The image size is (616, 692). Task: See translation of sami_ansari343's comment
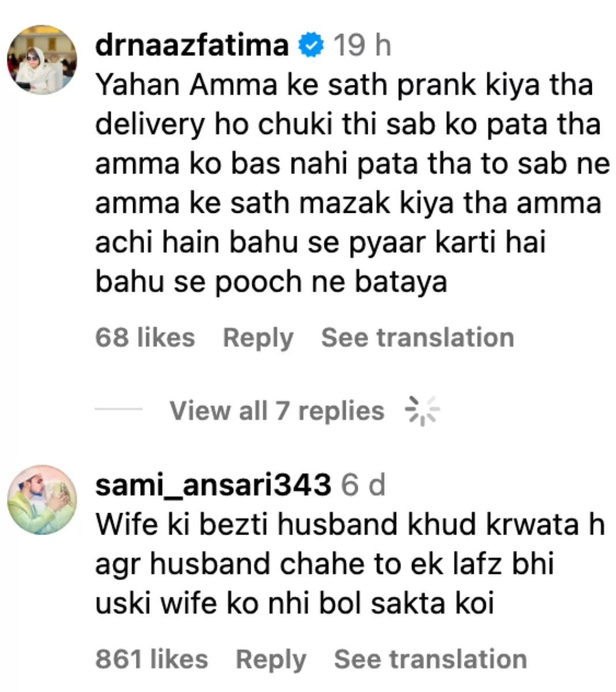tap(430, 659)
